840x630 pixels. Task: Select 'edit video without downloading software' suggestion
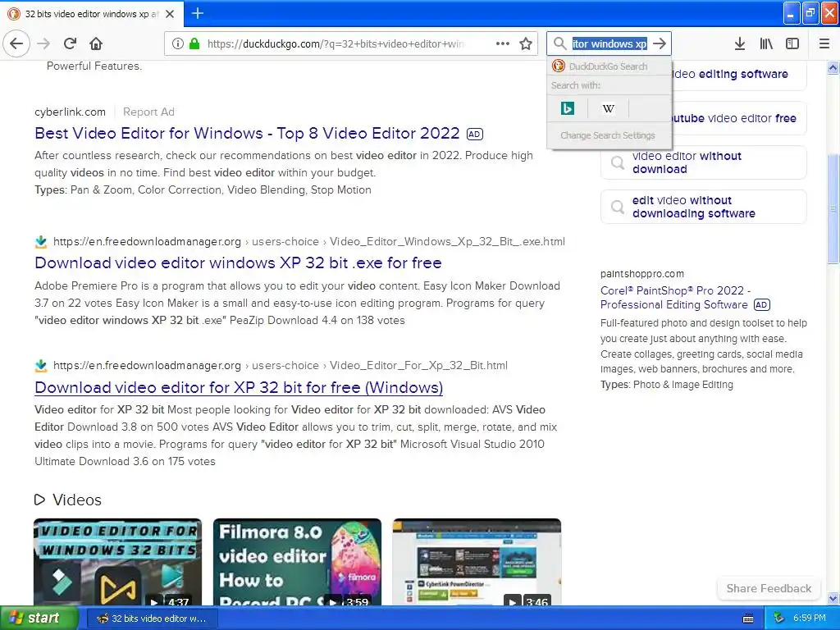pos(703,207)
